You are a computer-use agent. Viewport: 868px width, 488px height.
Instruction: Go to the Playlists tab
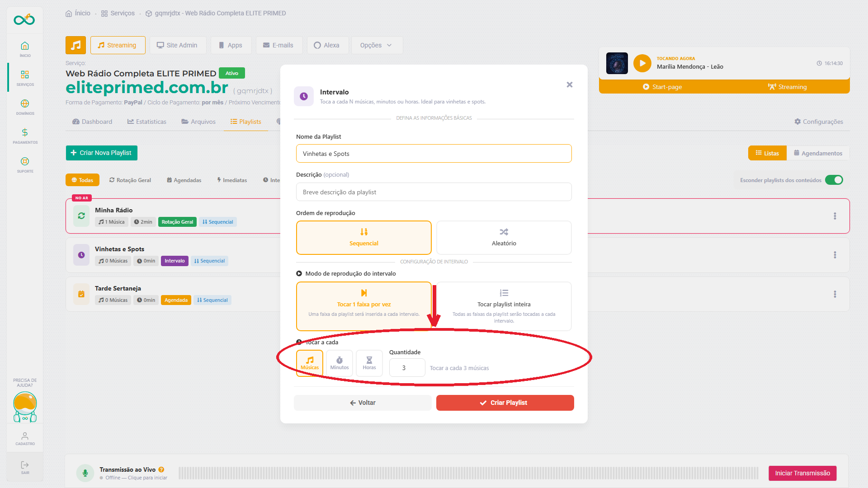click(246, 122)
